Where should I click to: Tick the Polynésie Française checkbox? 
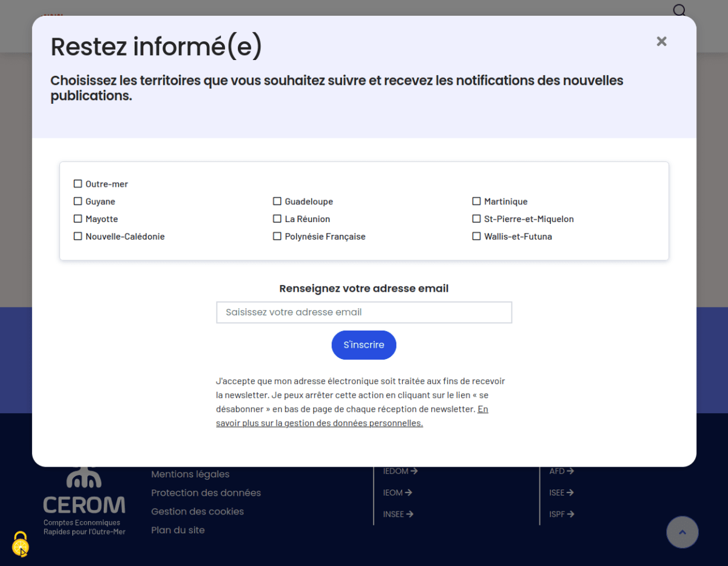277,237
